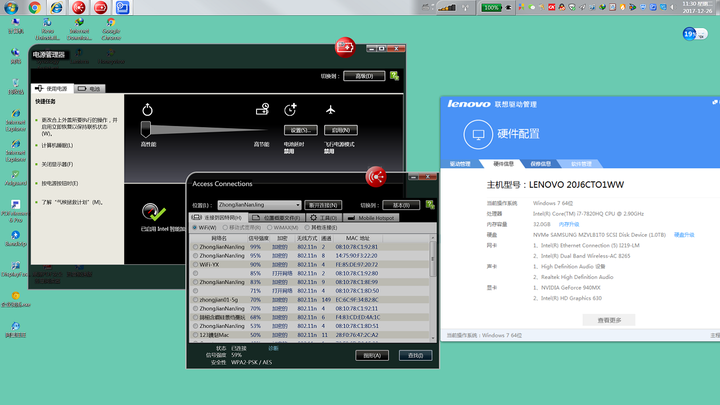Click the 断开连接(N) button
Viewport: 720px width, 405px height.
coord(323,205)
